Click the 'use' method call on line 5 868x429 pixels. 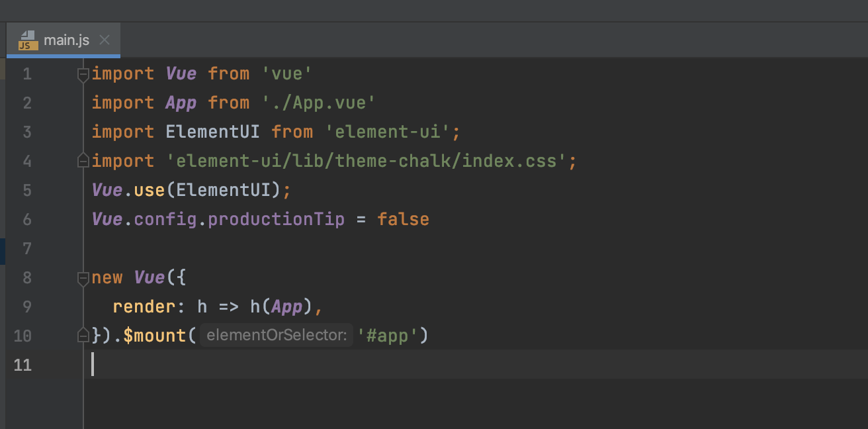pos(150,190)
